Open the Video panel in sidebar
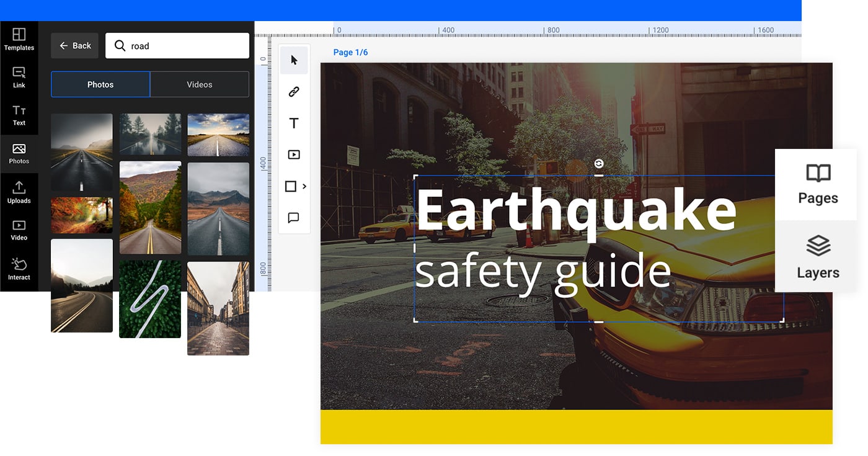This screenshot has width=868, height=456. (19, 230)
